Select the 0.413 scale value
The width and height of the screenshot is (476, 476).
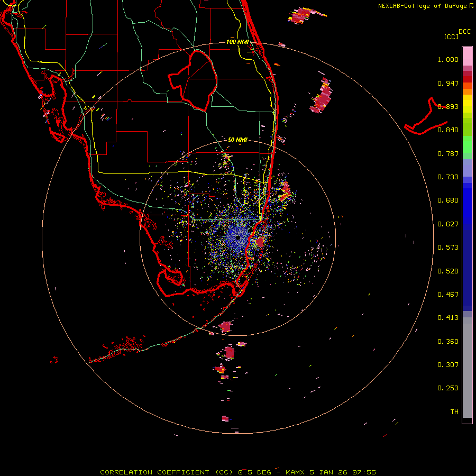pyautogui.click(x=448, y=318)
